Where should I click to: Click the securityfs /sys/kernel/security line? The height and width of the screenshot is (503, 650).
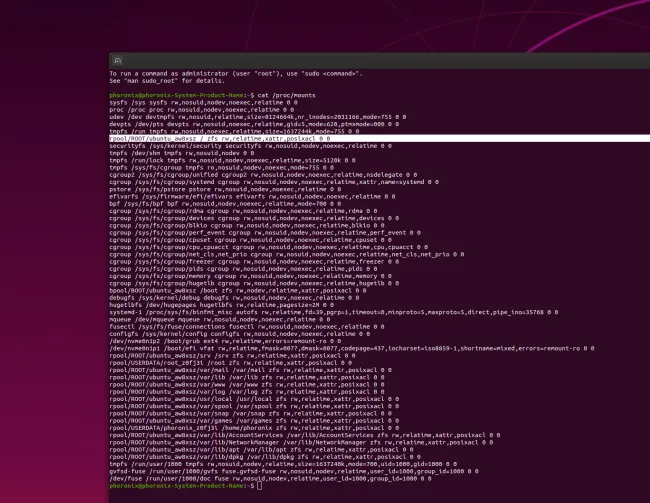pyautogui.click(x=250, y=146)
